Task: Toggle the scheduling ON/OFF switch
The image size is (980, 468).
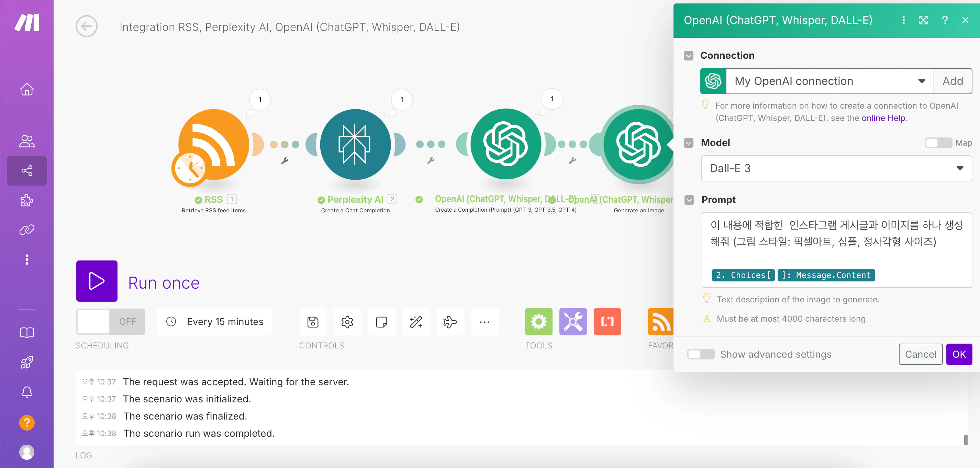Action: pyautogui.click(x=110, y=322)
